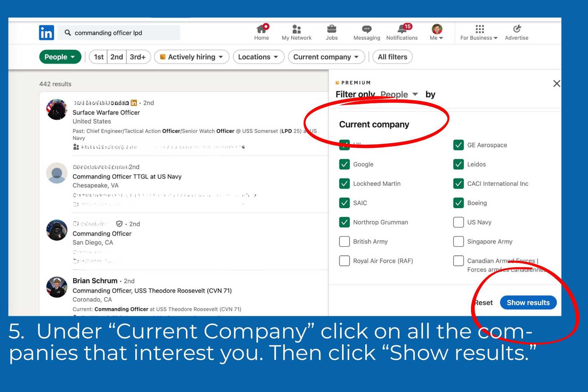588x392 pixels.
Task: Expand the Locations filter dropdown
Action: [x=258, y=57]
